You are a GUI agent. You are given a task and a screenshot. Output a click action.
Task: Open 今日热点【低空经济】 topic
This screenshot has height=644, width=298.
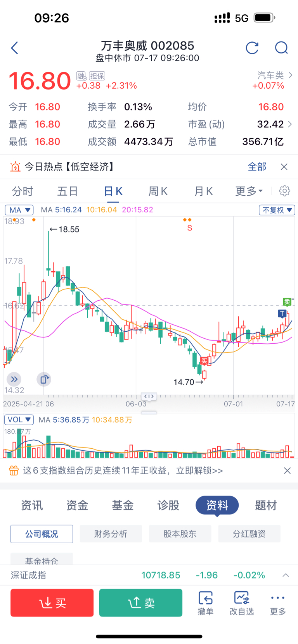(70, 167)
